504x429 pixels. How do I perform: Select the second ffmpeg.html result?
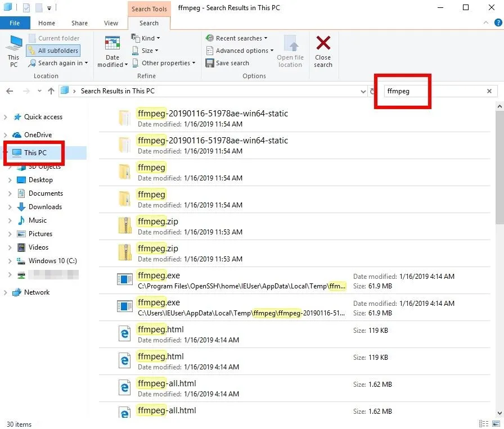pyautogui.click(x=294, y=361)
